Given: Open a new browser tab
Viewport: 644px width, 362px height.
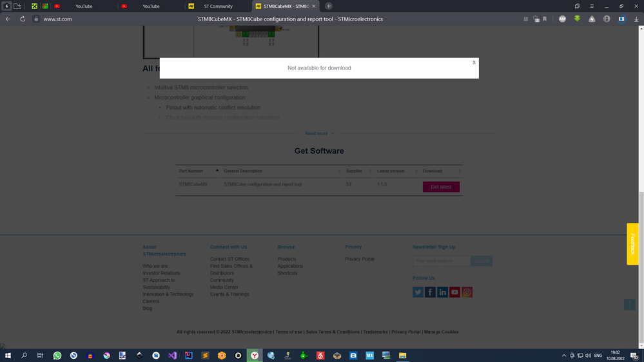Looking at the screenshot, I should [329, 6].
